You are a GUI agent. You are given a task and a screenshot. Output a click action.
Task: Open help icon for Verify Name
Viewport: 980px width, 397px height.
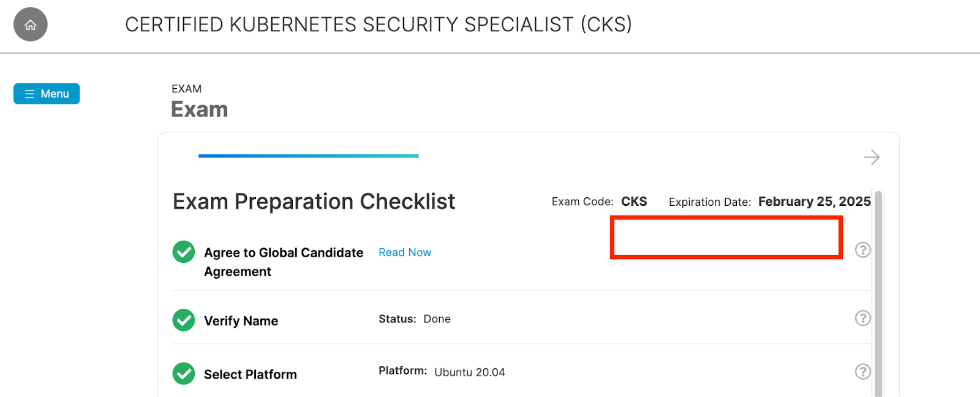coord(863,318)
